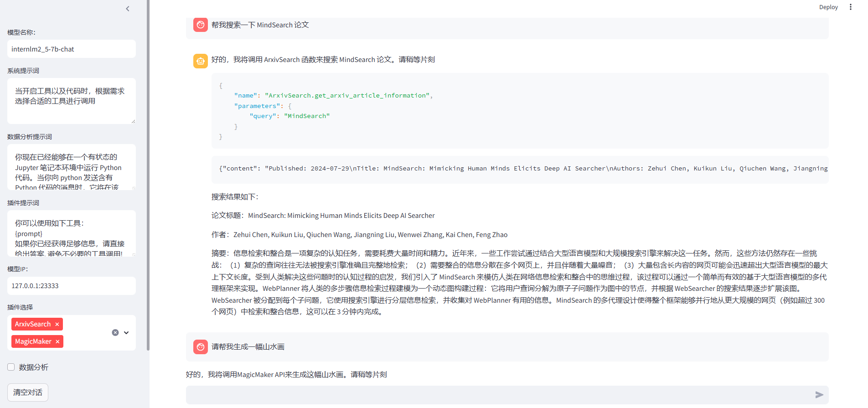This screenshot has height=408, width=868.
Task: Collapse the sidebar with the left chevron
Action: pyautogui.click(x=128, y=9)
